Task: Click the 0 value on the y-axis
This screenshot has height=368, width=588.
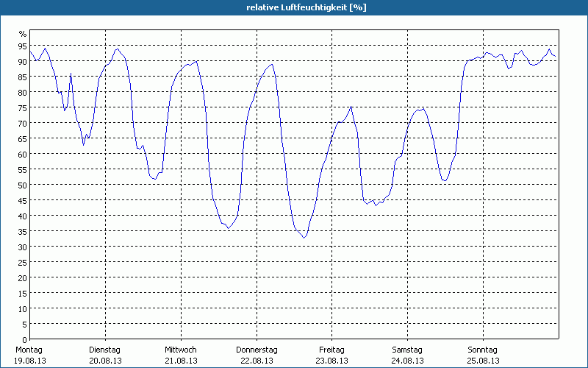Action: [x=25, y=340]
